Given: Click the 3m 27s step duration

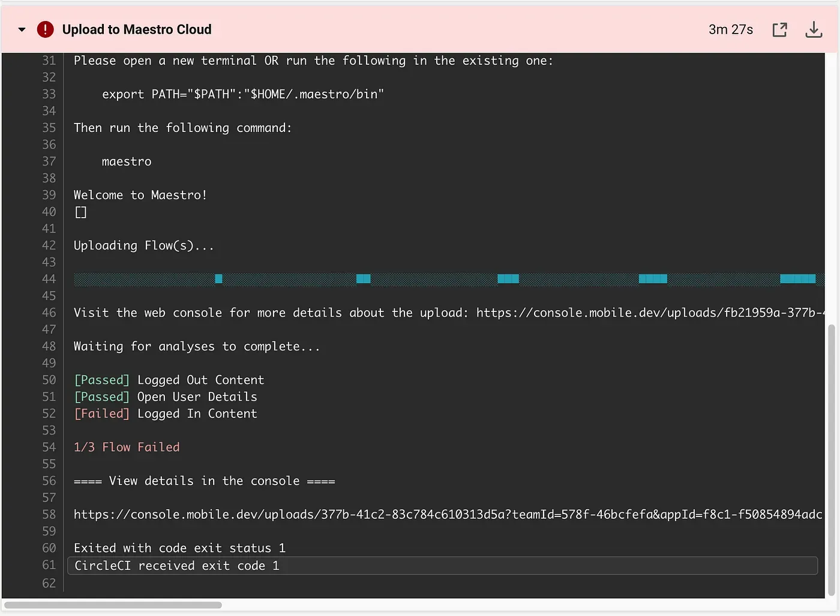Looking at the screenshot, I should tap(730, 29).
